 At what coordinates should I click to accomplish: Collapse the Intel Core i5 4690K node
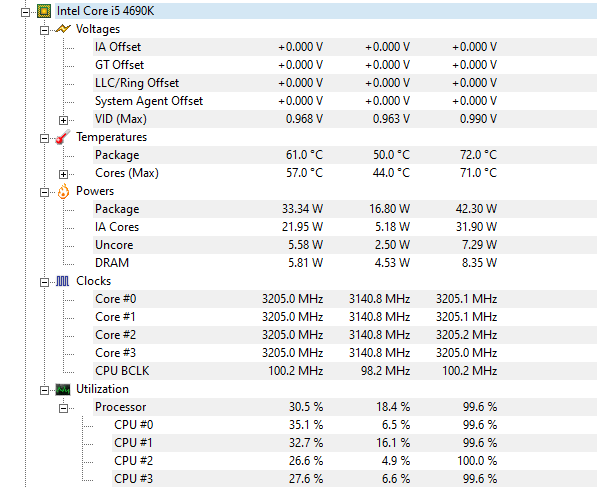[x=26, y=12]
